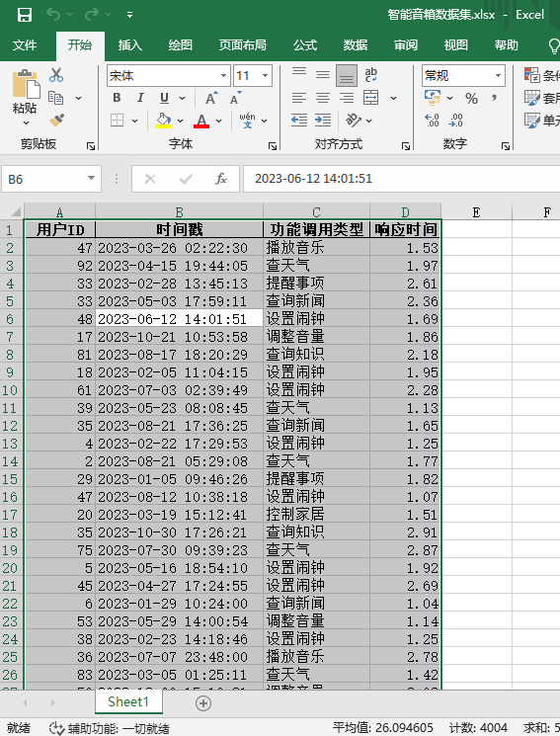Click the Cut scissors icon
560x736 pixels.
56,75
